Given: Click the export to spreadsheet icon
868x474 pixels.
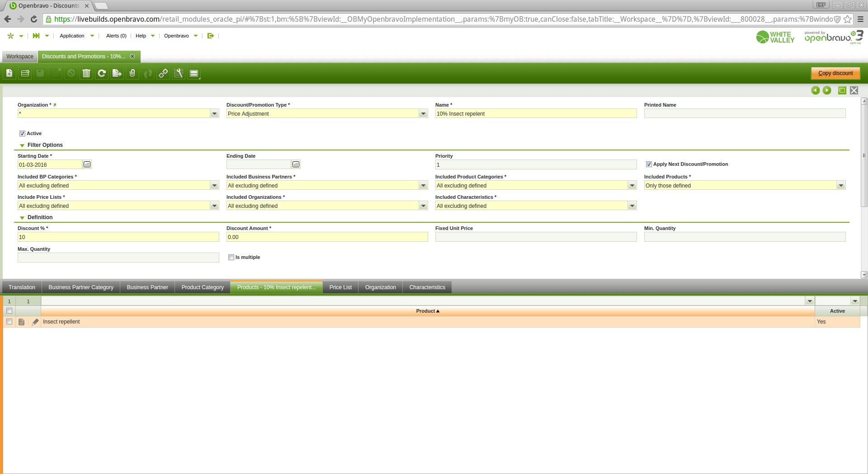Looking at the screenshot, I should point(117,73).
